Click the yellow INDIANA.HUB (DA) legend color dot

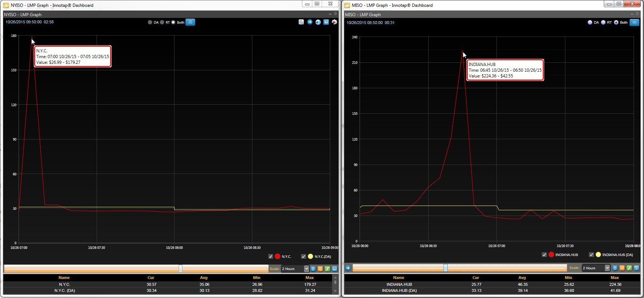598,255
